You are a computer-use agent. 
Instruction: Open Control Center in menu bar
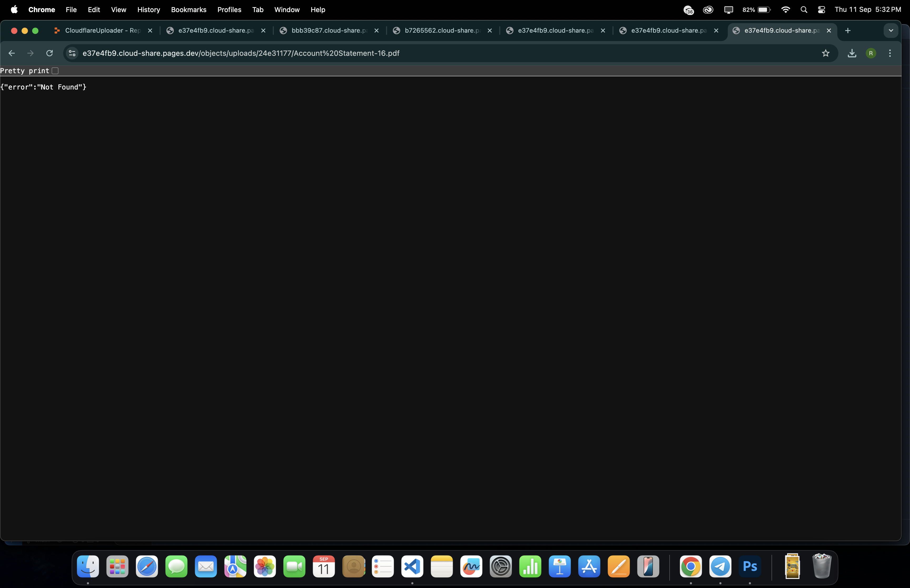coord(822,9)
